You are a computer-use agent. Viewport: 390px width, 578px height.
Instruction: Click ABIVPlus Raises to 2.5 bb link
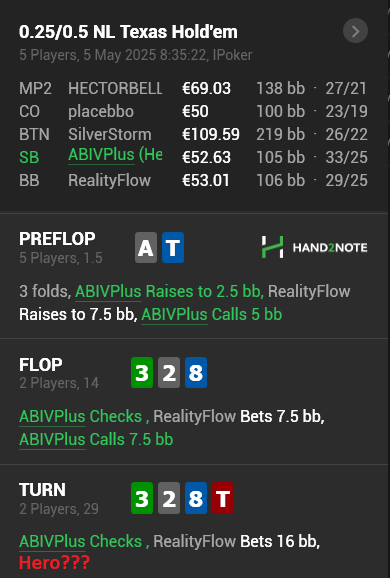[169, 292]
